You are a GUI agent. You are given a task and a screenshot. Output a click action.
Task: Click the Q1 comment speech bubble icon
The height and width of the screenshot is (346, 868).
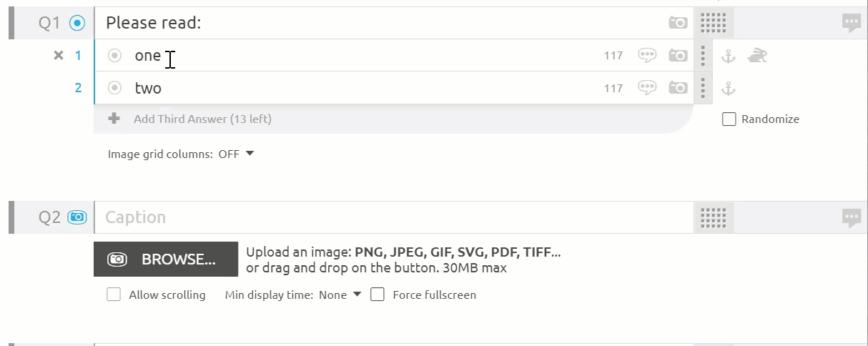[851, 23]
